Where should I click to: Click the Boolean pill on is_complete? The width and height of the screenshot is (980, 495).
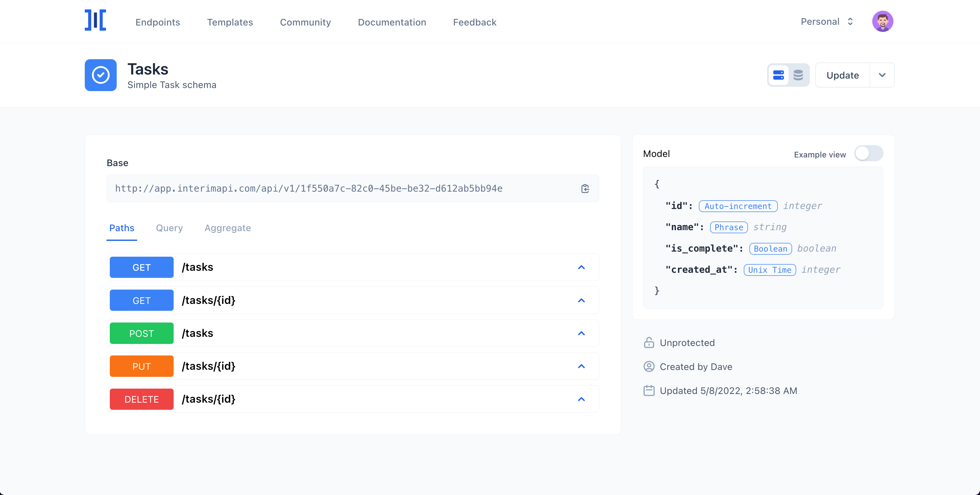point(770,249)
